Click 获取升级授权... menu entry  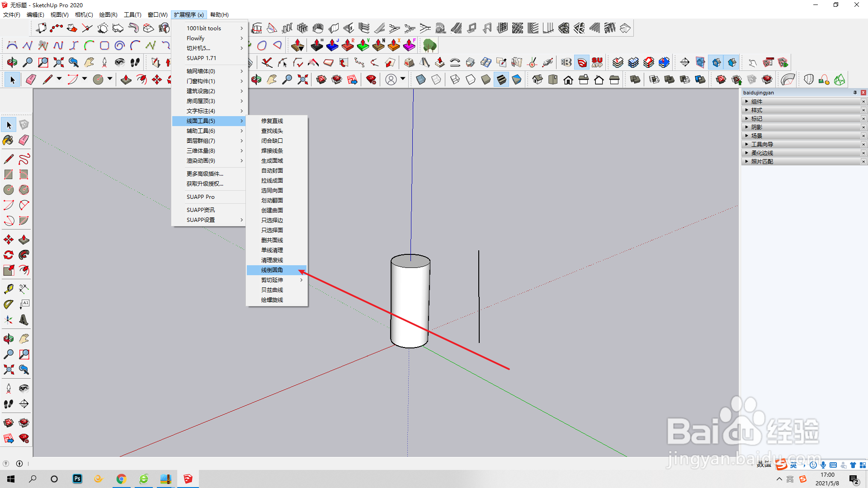click(x=205, y=184)
